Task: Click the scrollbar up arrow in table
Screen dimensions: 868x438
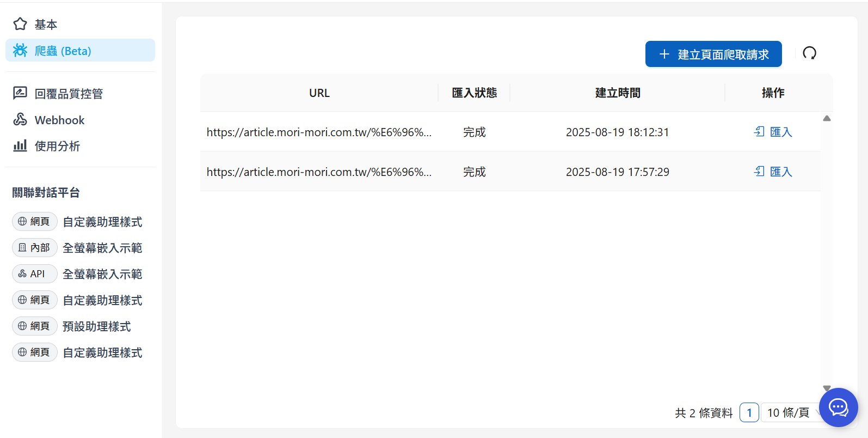Action: point(827,118)
